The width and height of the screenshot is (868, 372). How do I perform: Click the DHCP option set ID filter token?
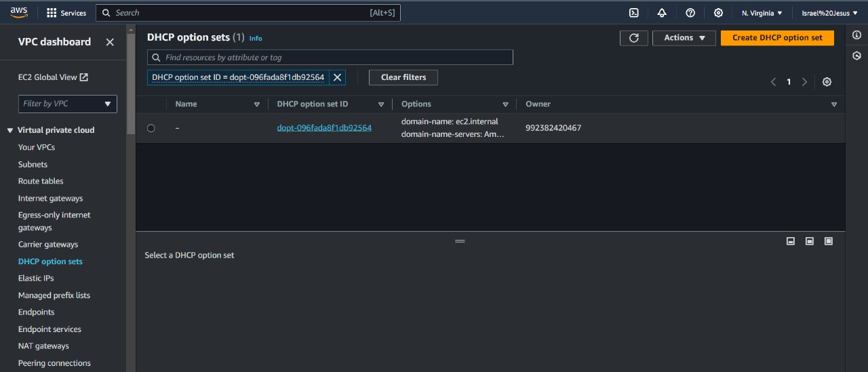pos(238,77)
